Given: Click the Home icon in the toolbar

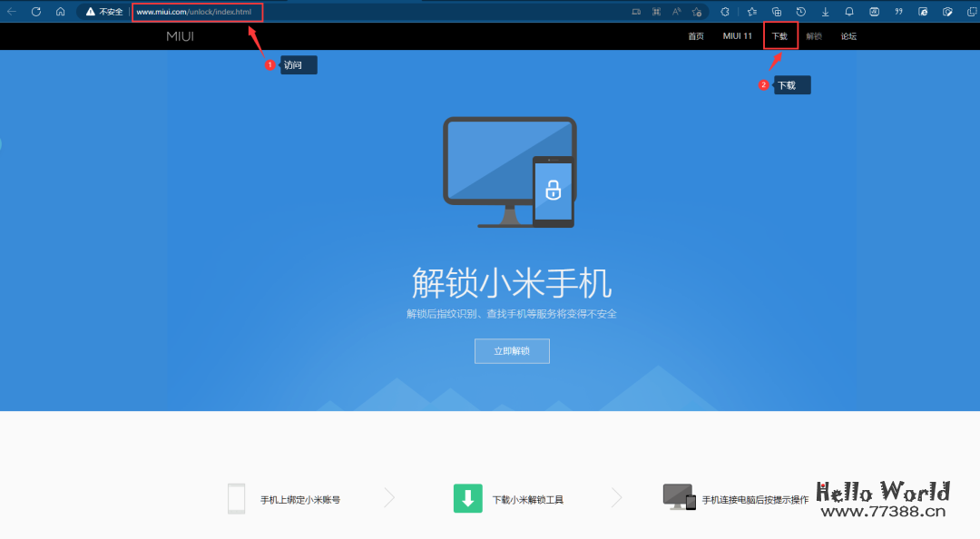Looking at the screenshot, I should 60,12.
